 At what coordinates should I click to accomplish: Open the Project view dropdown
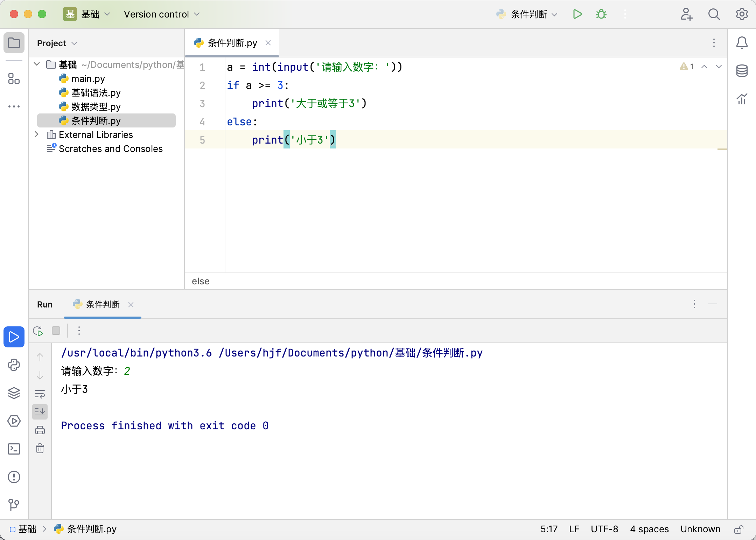(57, 43)
